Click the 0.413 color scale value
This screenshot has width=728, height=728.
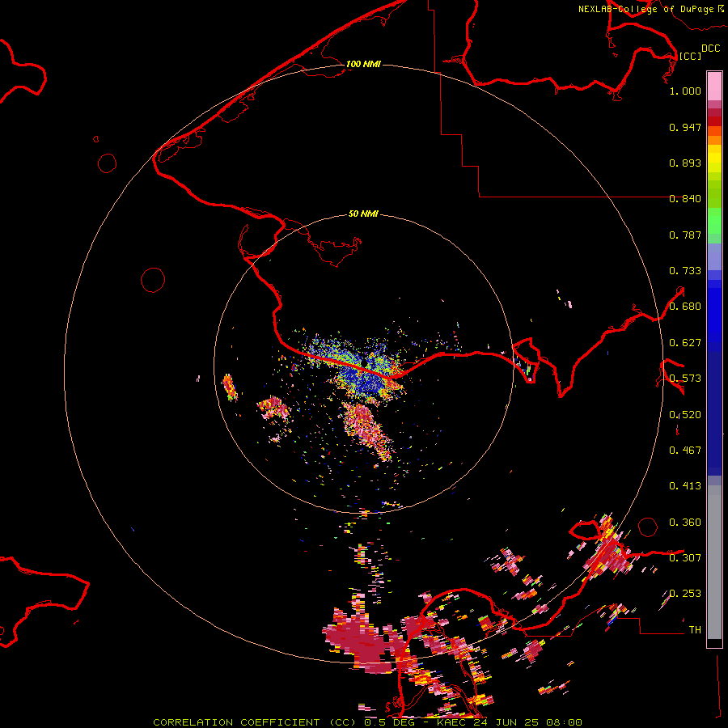tap(685, 486)
